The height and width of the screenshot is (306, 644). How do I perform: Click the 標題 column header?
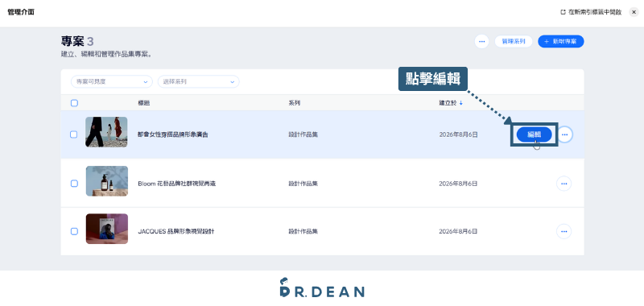pos(144,103)
